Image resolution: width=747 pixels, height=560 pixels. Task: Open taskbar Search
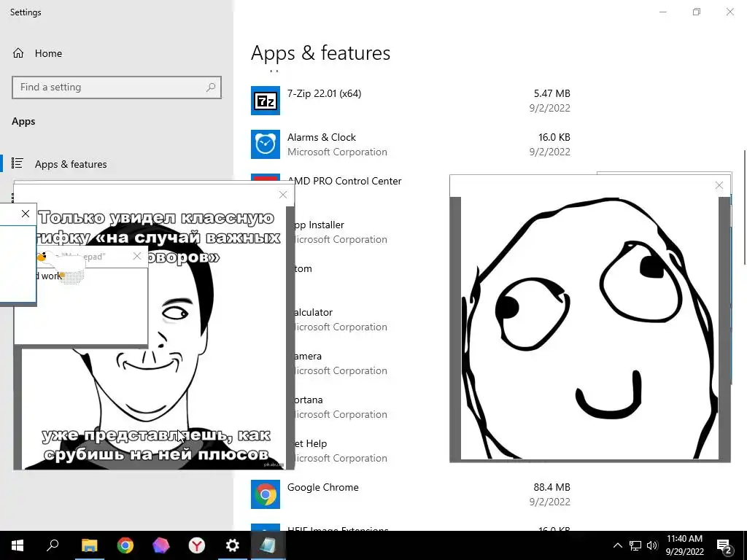coord(53,545)
